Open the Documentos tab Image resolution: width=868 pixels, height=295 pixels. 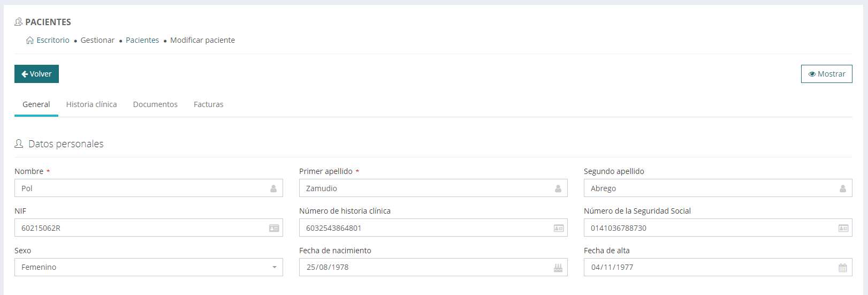pos(155,104)
